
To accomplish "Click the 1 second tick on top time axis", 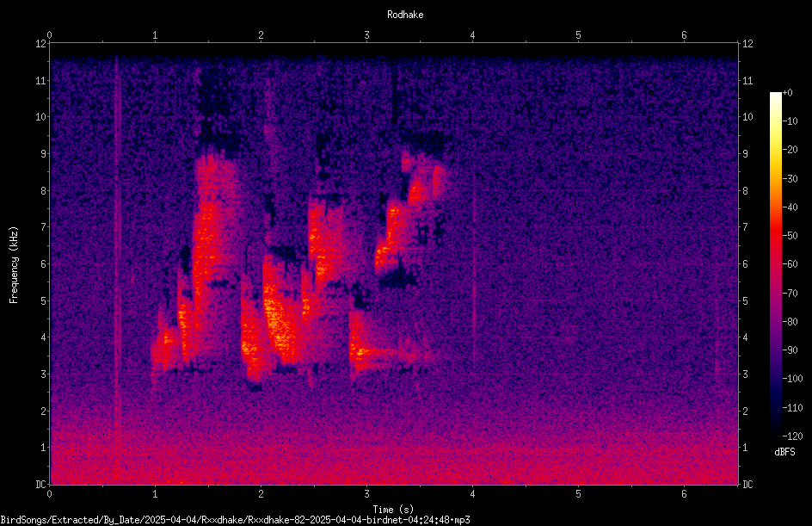I will (x=155, y=35).
